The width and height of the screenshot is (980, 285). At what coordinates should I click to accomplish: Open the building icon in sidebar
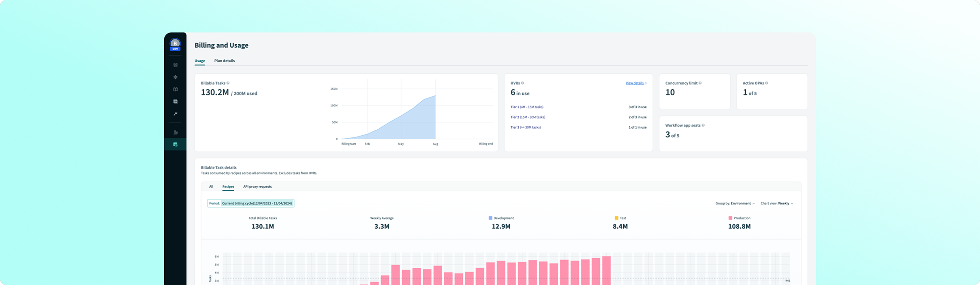coord(175,132)
